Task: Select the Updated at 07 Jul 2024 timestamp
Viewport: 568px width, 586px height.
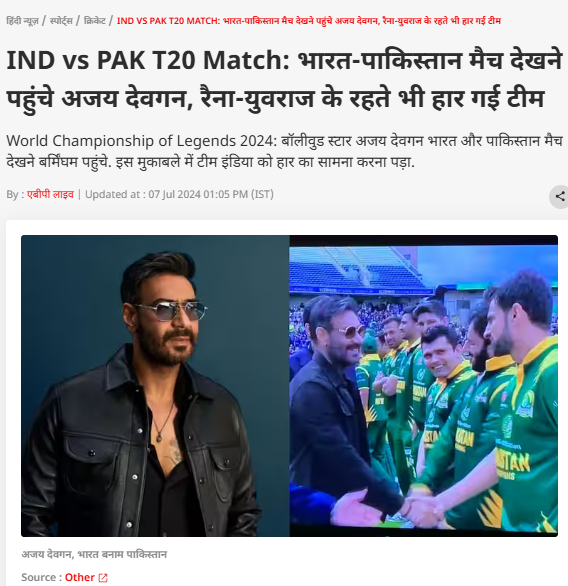Action: click(x=179, y=194)
